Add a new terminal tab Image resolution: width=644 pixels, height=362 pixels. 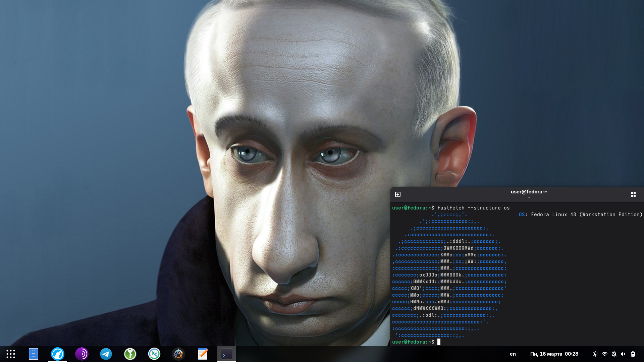point(398,194)
